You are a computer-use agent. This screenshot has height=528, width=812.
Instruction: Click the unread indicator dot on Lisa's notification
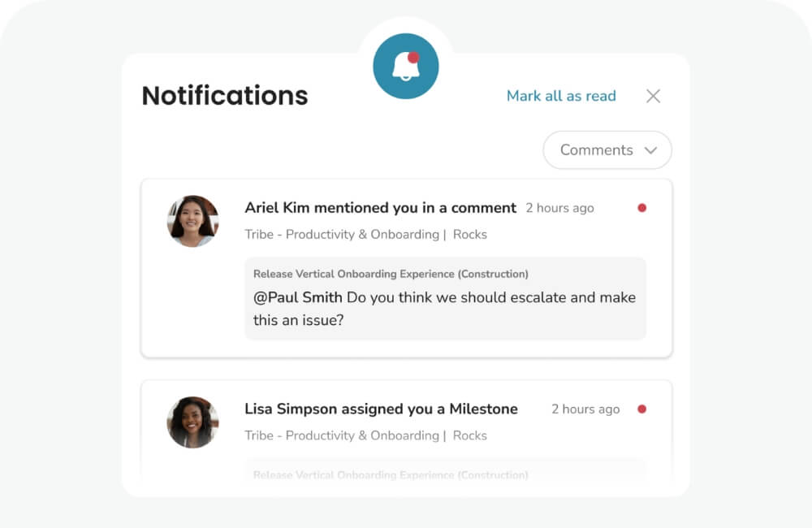(641, 409)
